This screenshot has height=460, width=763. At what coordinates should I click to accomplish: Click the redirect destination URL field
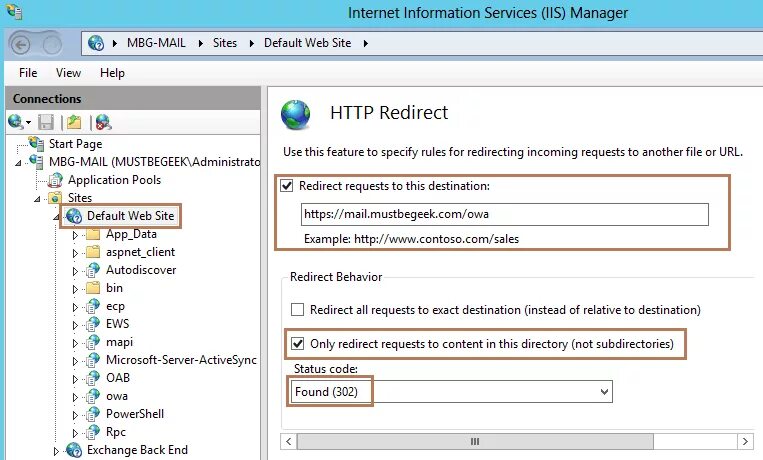[505, 214]
